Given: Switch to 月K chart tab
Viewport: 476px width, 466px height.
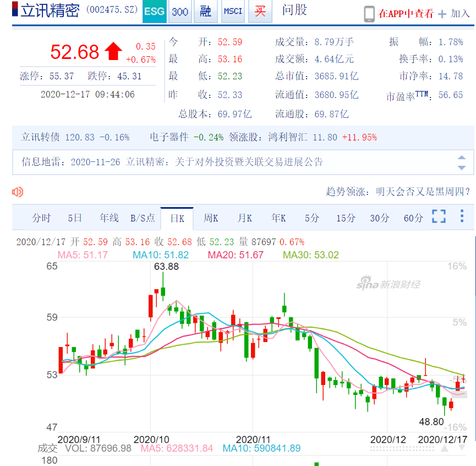Looking at the screenshot, I should click(x=245, y=218).
